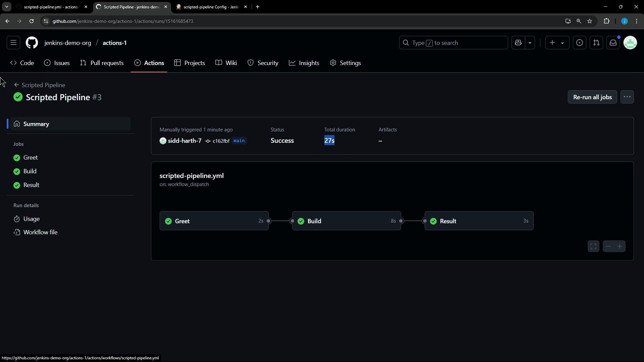Viewport: 644px width, 362px height.
Task: Go back in the browser
Action: click(x=7, y=21)
